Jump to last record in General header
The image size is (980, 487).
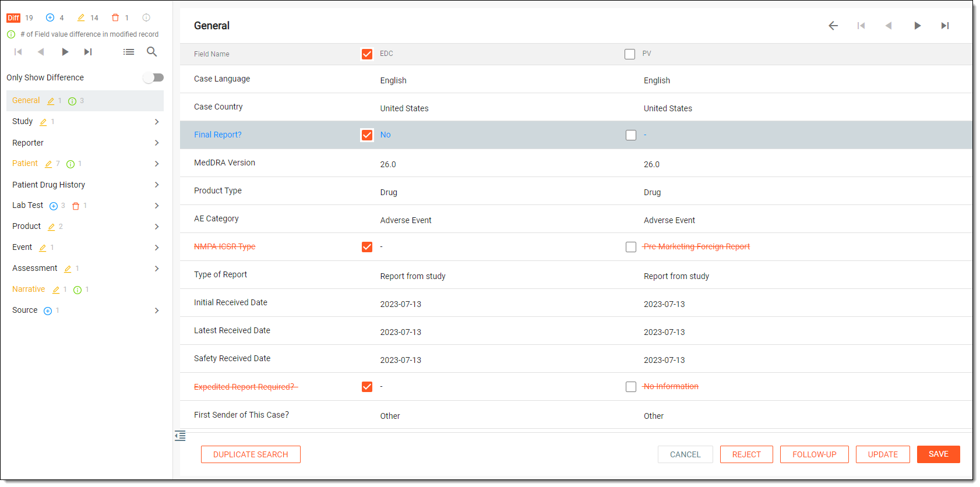945,26
